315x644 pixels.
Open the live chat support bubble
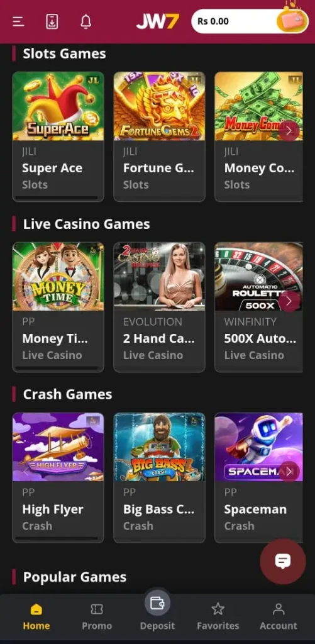click(282, 561)
